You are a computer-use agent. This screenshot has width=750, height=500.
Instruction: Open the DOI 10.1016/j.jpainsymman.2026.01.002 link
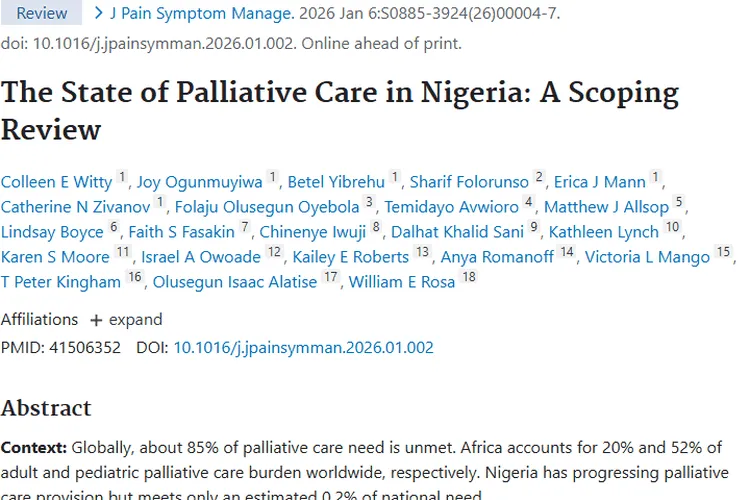coord(304,348)
